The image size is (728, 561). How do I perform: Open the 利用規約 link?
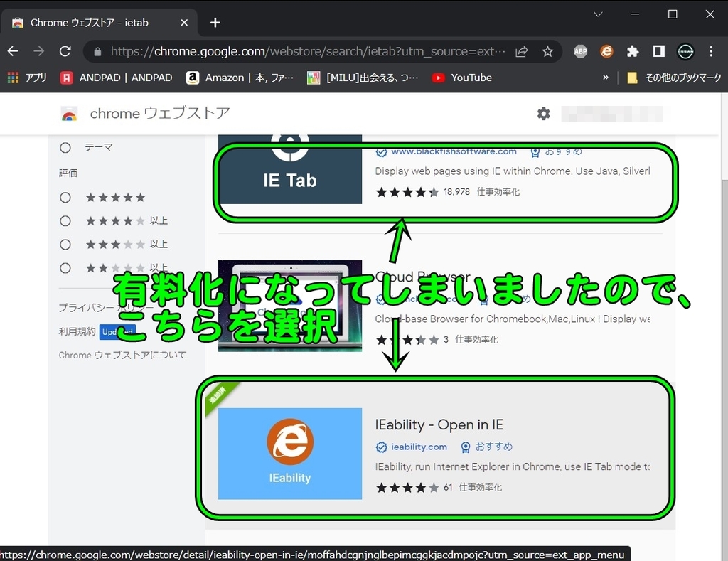pyautogui.click(x=77, y=331)
